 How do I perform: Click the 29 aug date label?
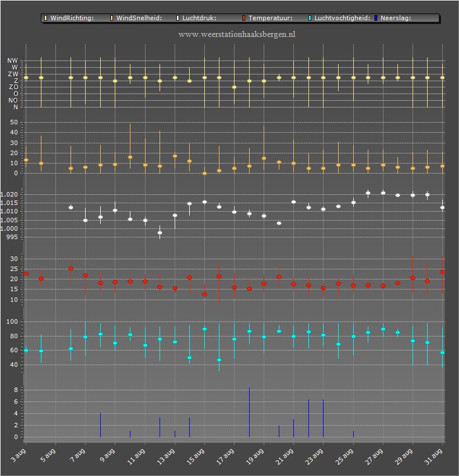404,456
